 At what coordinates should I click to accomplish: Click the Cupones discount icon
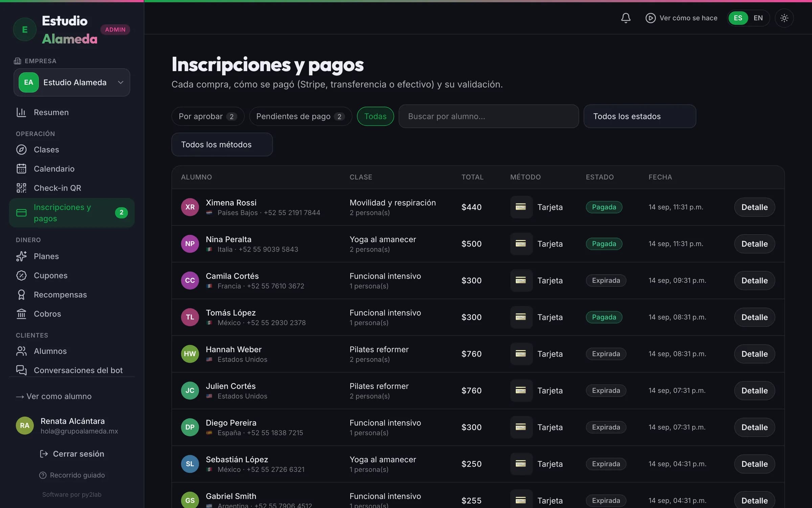coord(21,276)
